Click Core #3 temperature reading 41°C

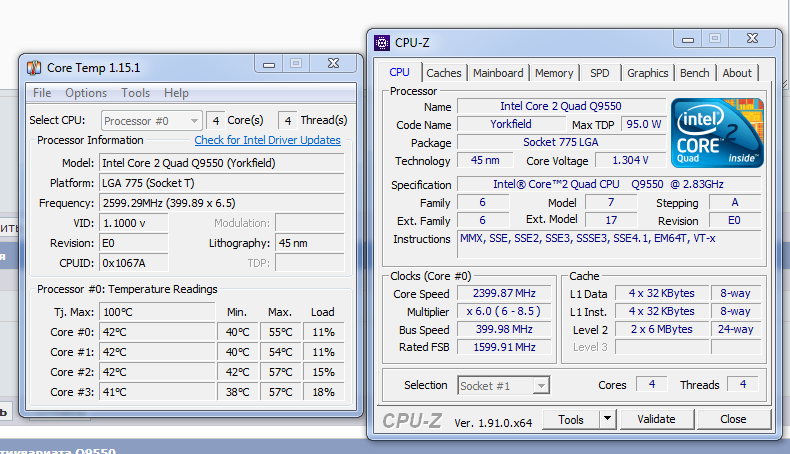click(x=157, y=393)
